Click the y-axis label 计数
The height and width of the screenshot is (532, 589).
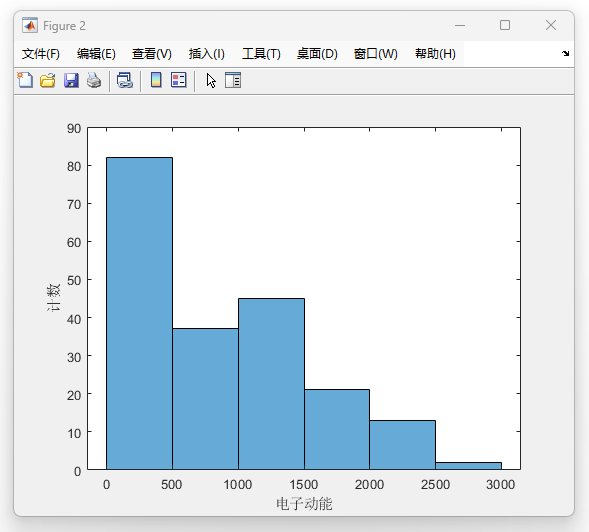(x=54, y=298)
